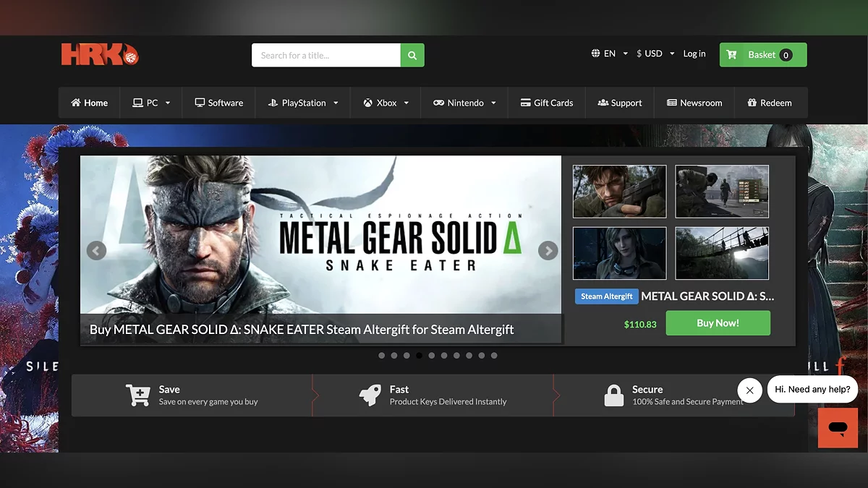Go to previous carousel slide arrow

(96, 251)
